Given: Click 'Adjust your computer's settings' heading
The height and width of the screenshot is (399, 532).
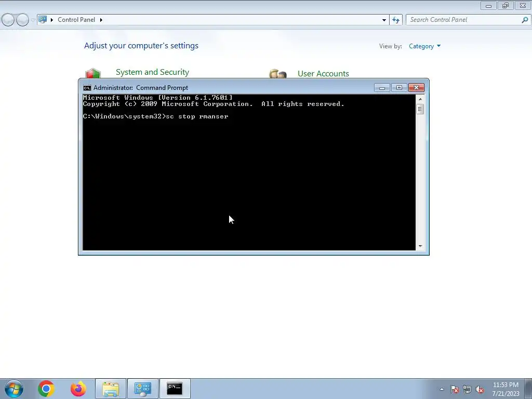Looking at the screenshot, I should coord(141,46).
